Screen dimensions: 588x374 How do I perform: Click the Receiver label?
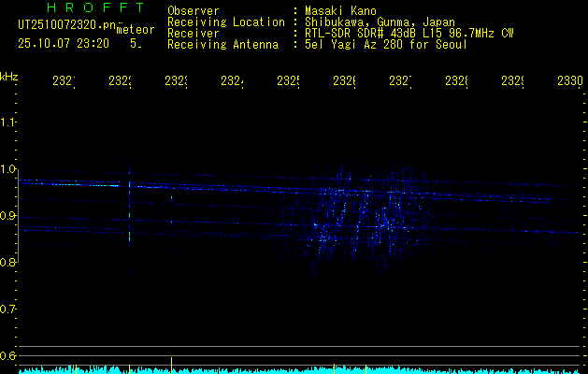tap(194, 33)
